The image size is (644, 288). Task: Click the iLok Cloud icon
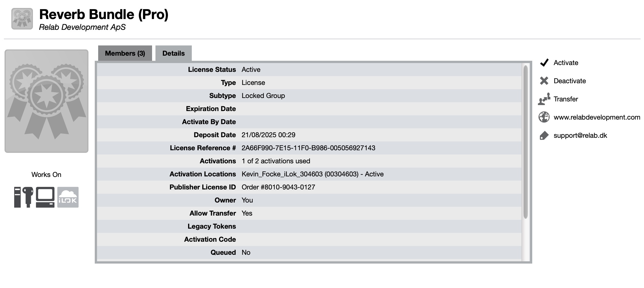(68, 197)
